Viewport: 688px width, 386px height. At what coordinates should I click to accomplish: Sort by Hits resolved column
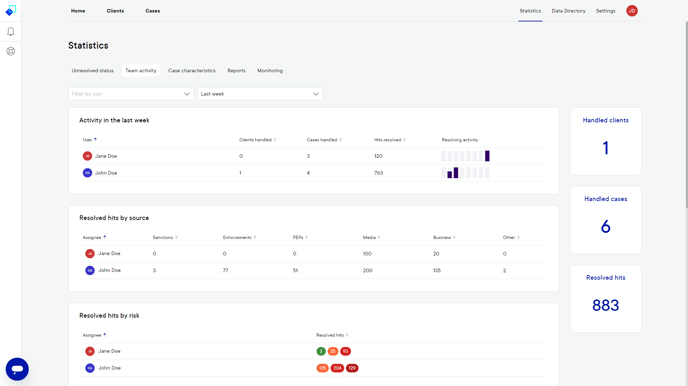pyautogui.click(x=390, y=140)
